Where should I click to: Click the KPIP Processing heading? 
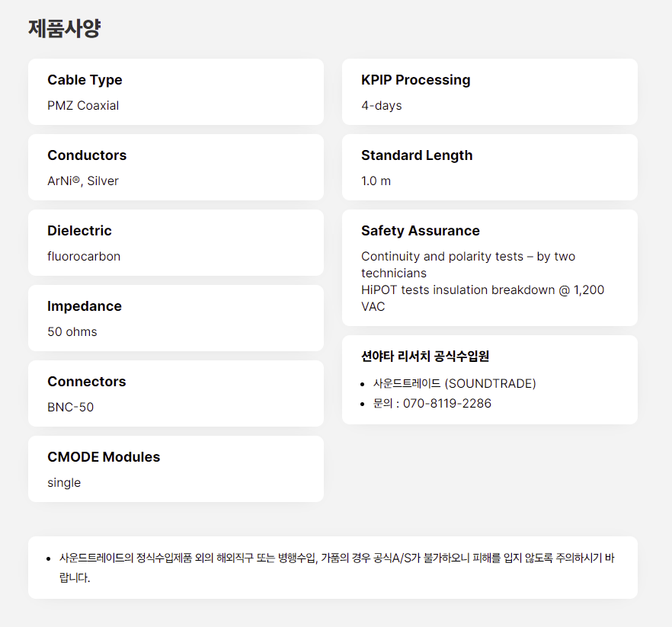pos(416,80)
